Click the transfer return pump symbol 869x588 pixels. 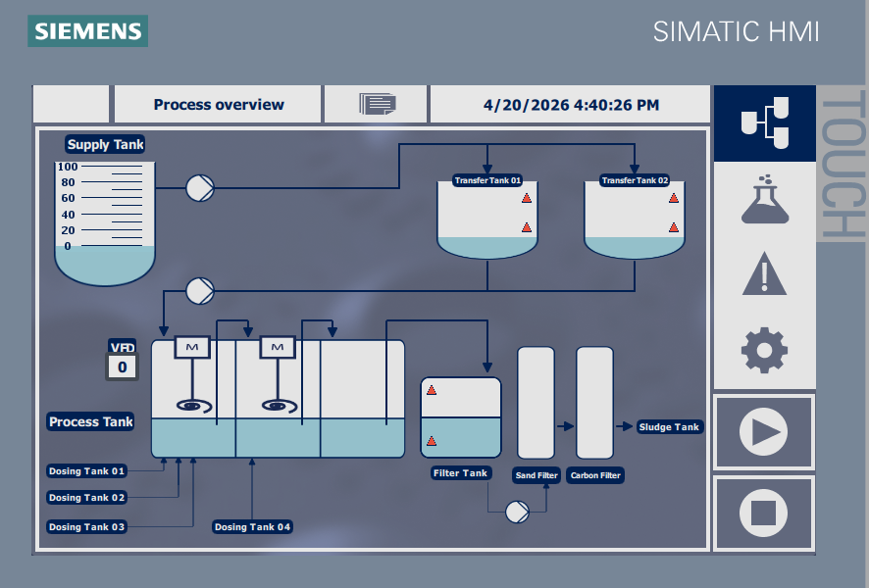tap(200, 291)
